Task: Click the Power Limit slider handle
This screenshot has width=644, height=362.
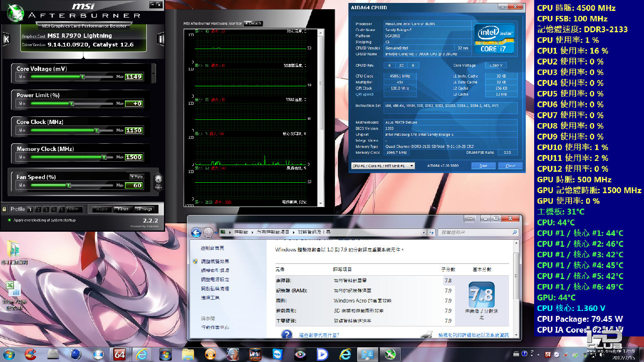Action: coord(72,103)
